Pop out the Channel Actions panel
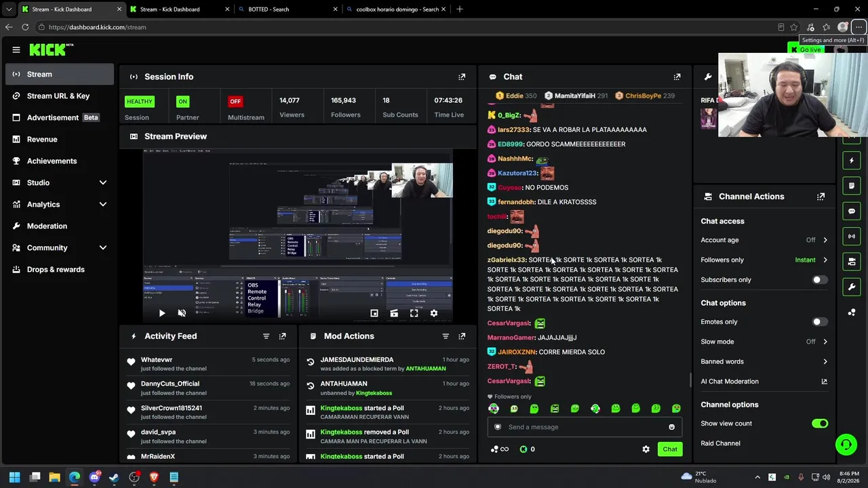Image resolution: width=868 pixels, height=488 pixels. pos(821,197)
